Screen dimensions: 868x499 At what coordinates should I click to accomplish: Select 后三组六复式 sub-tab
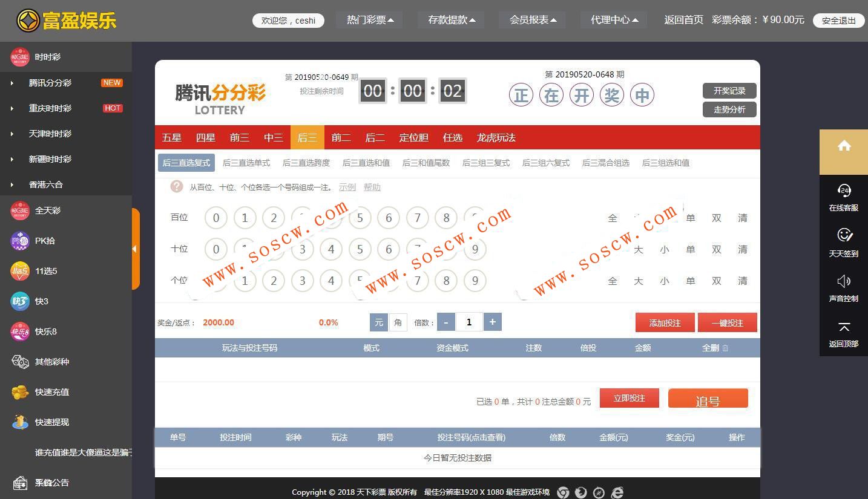546,163
